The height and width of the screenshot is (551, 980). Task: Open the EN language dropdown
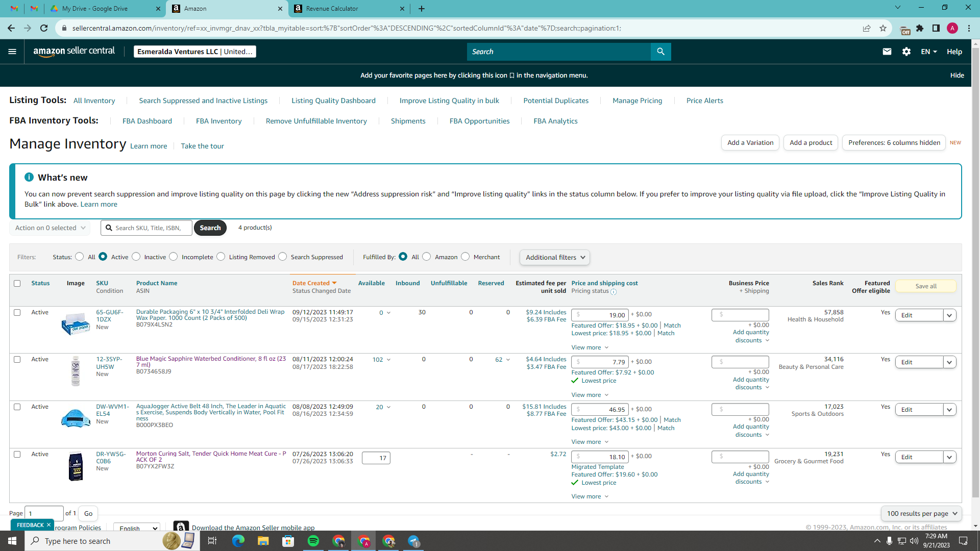[x=929, y=52]
